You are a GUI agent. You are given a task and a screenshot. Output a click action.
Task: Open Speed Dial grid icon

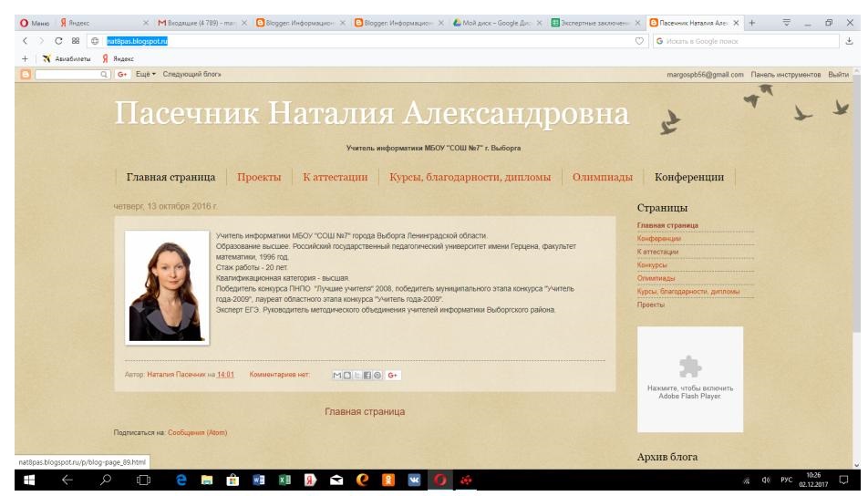pyautogui.click(x=76, y=41)
